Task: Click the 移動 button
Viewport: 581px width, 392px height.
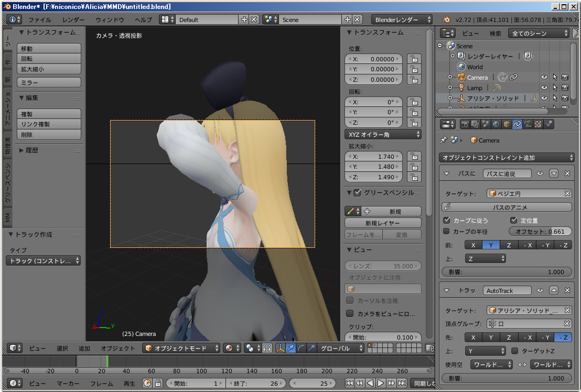Action: pos(49,48)
